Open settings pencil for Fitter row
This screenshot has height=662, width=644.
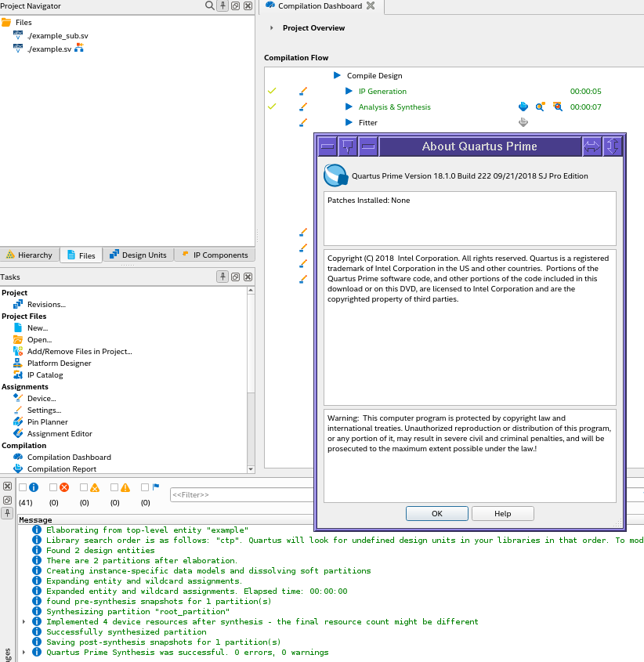tap(303, 122)
